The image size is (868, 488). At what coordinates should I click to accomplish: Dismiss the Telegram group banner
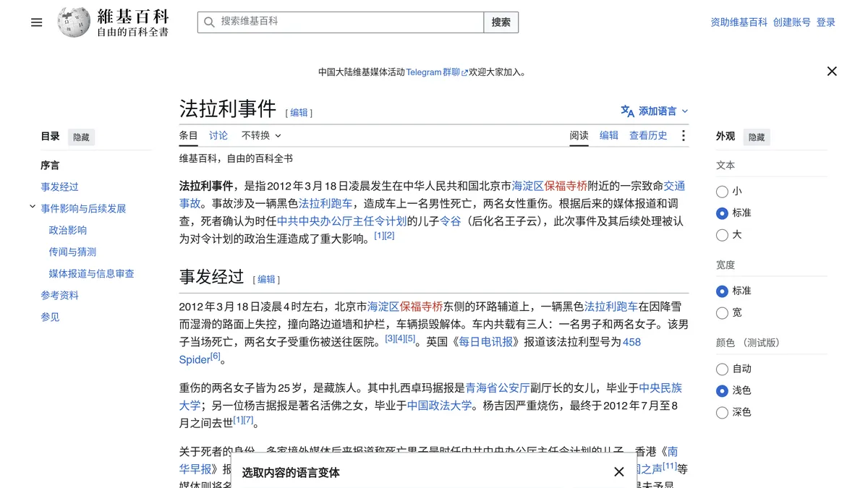tap(832, 71)
